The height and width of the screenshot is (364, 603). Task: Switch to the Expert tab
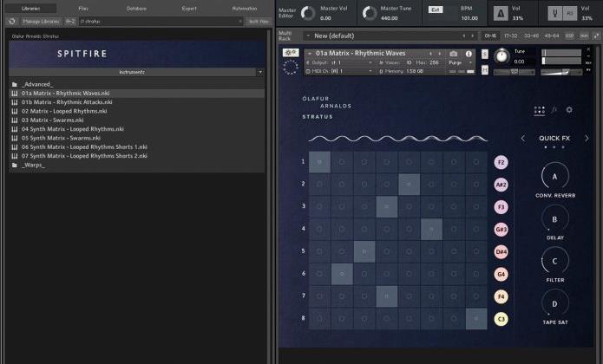189,9
